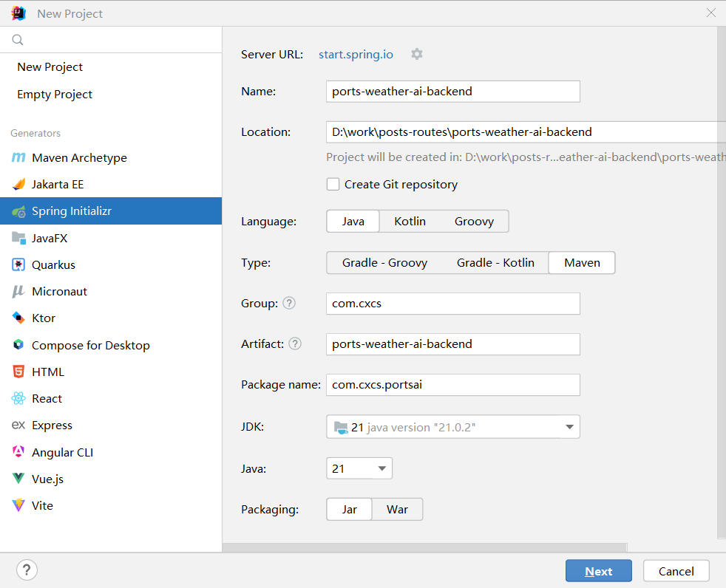726x588 pixels.
Task: Click the Name input field
Action: coord(452,91)
